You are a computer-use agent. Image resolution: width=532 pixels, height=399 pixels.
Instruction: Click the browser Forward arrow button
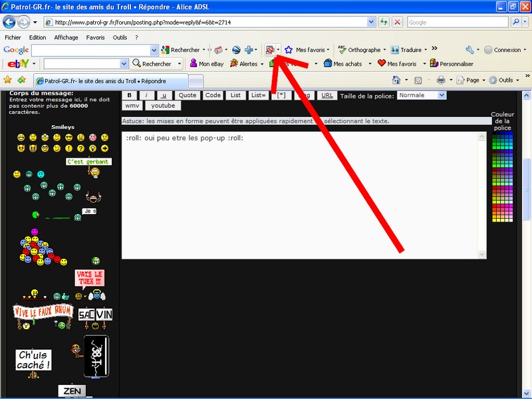[23, 23]
